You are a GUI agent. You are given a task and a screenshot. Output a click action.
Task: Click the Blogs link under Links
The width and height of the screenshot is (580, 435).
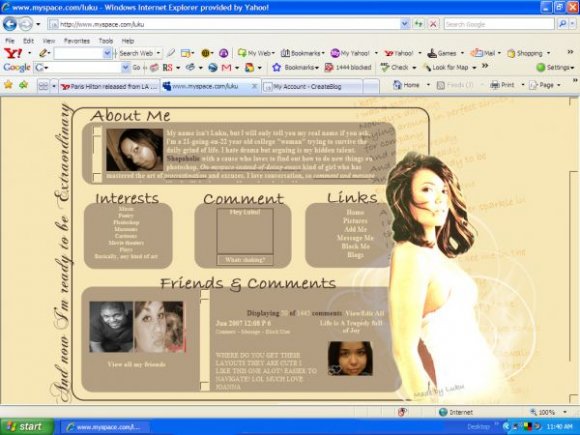tap(355, 255)
